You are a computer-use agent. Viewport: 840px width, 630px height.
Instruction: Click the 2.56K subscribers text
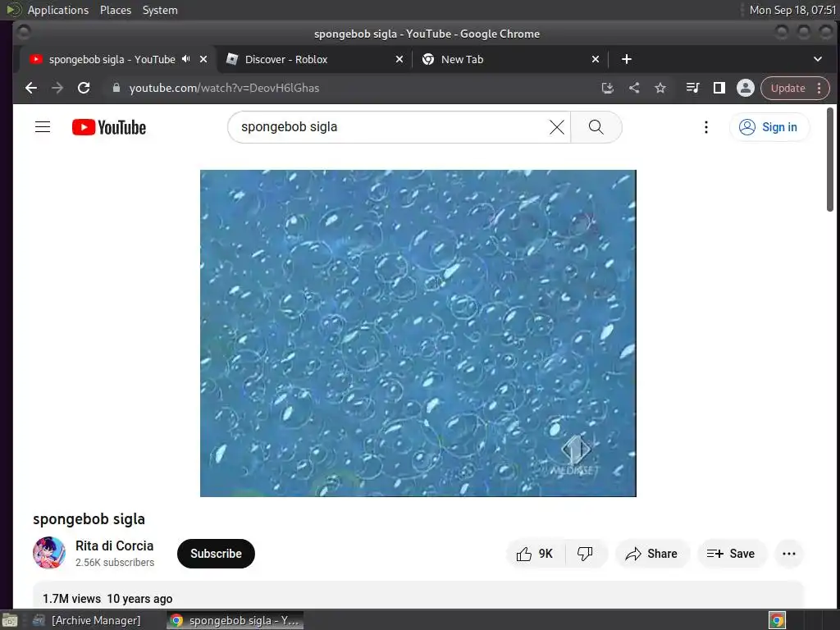[115, 563]
